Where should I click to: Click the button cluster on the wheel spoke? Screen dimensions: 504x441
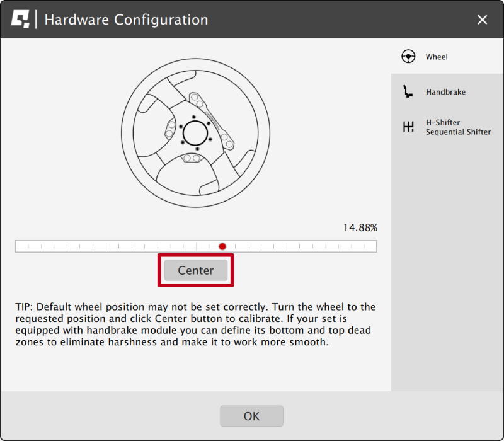pyautogui.click(x=195, y=100)
